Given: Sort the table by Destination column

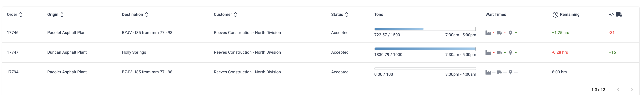Looking at the screenshot, I should pyautogui.click(x=147, y=14).
